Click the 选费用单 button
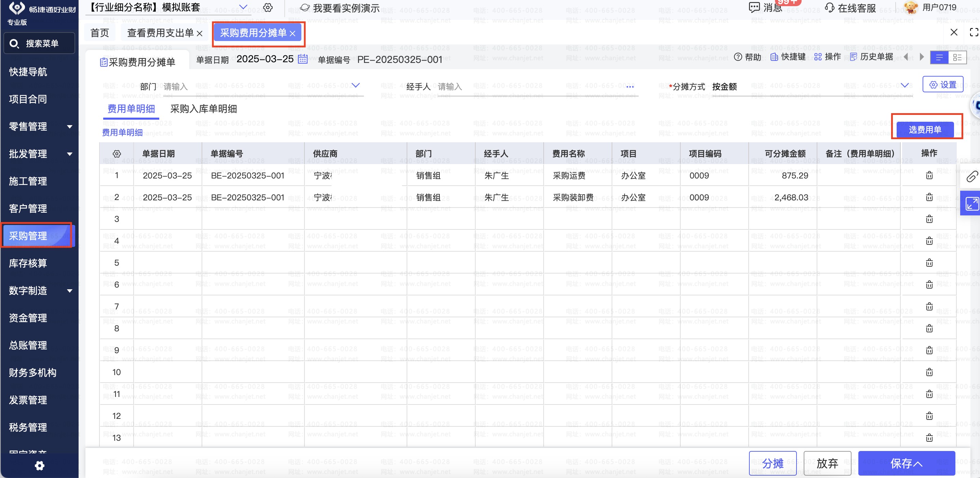The height and width of the screenshot is (478, 980). [925, 130]
